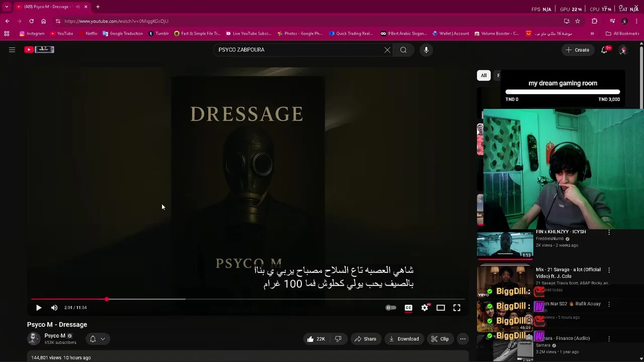644x362 pixels.
Task: Play the Dressage video
Action: pos(39,308)
